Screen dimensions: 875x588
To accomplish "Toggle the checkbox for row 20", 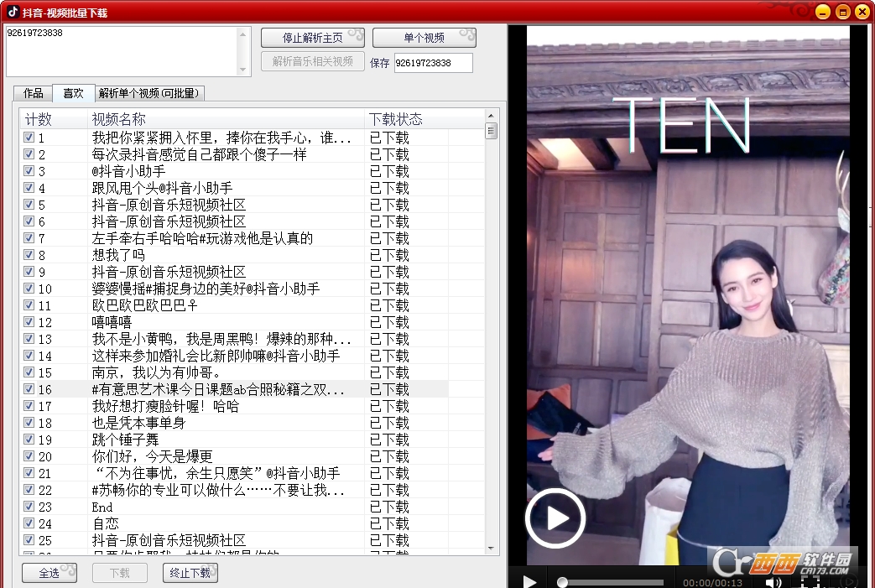I will pyautogui.click(x=29, y=455).
